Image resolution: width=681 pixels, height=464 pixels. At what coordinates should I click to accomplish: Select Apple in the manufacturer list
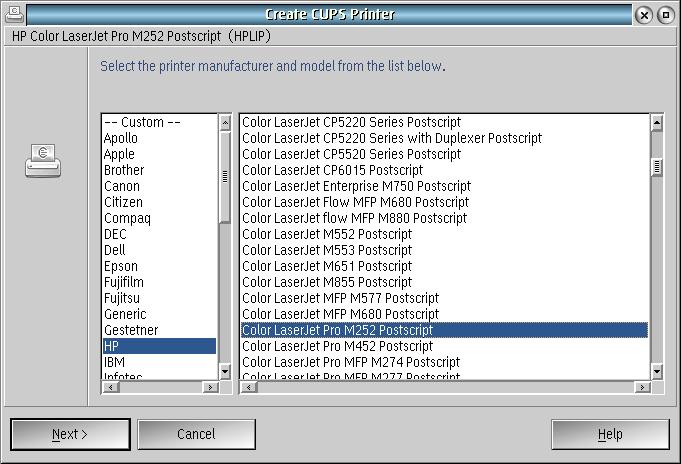tap(159, 154)
